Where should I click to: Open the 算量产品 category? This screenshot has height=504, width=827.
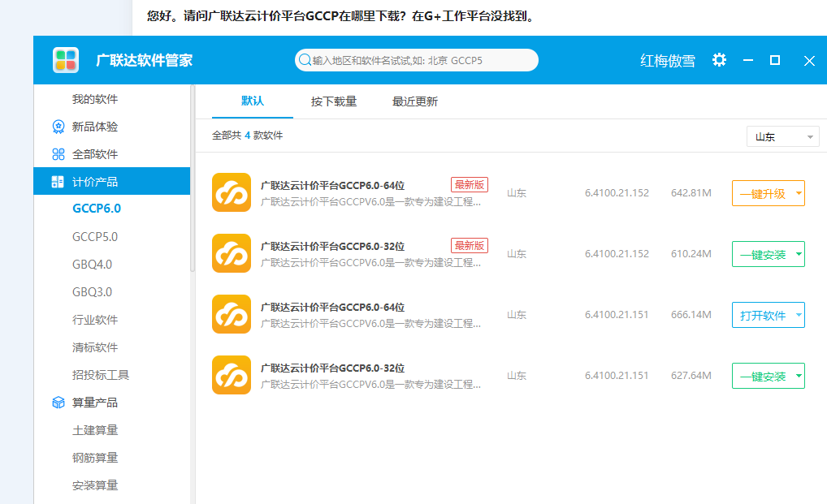(95, 403)
